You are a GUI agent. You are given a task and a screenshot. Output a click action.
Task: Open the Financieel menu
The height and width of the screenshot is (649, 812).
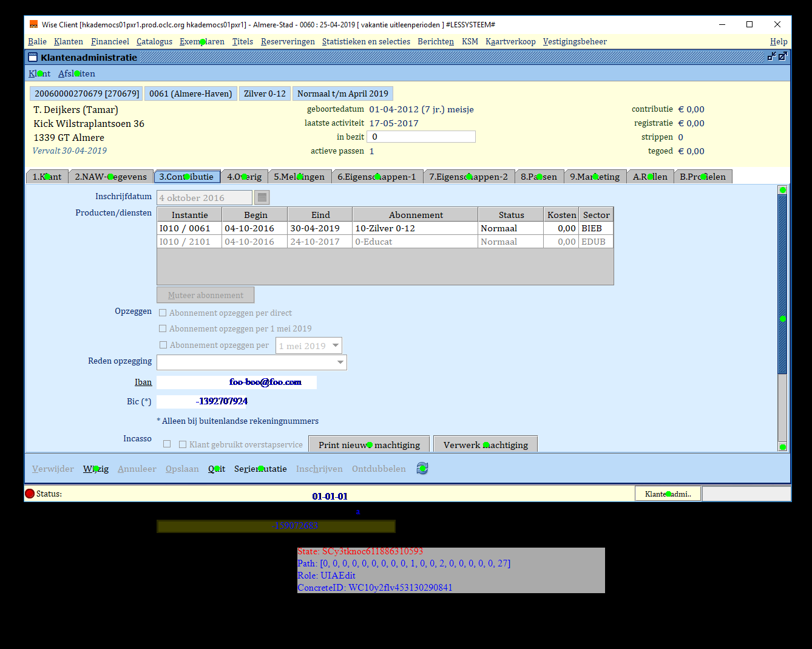(110, 41)
